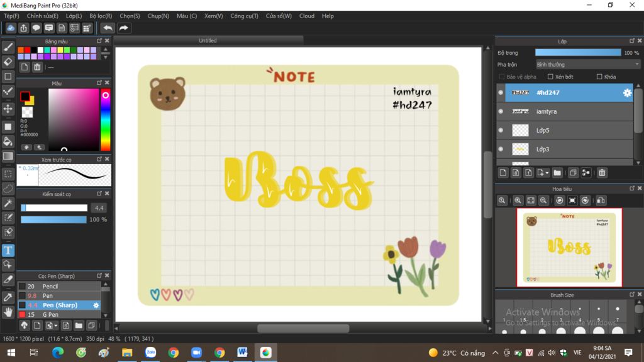Activate the Text tool

point(8,250)
